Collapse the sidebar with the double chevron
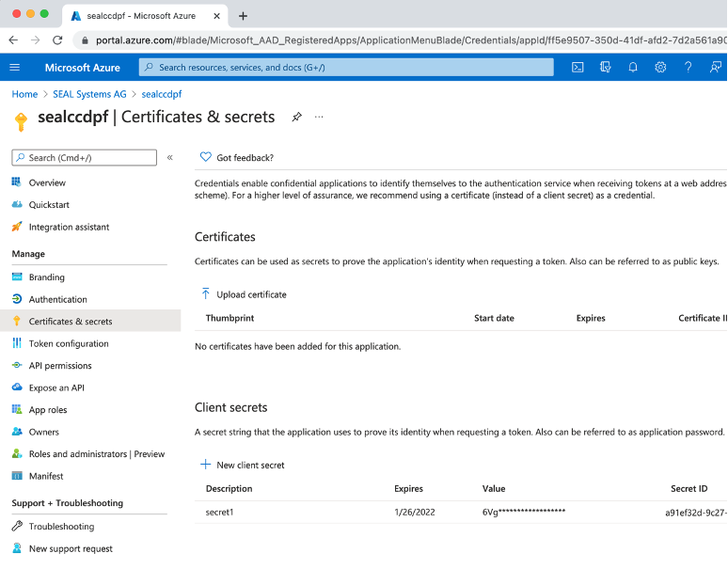 [170, 158]
